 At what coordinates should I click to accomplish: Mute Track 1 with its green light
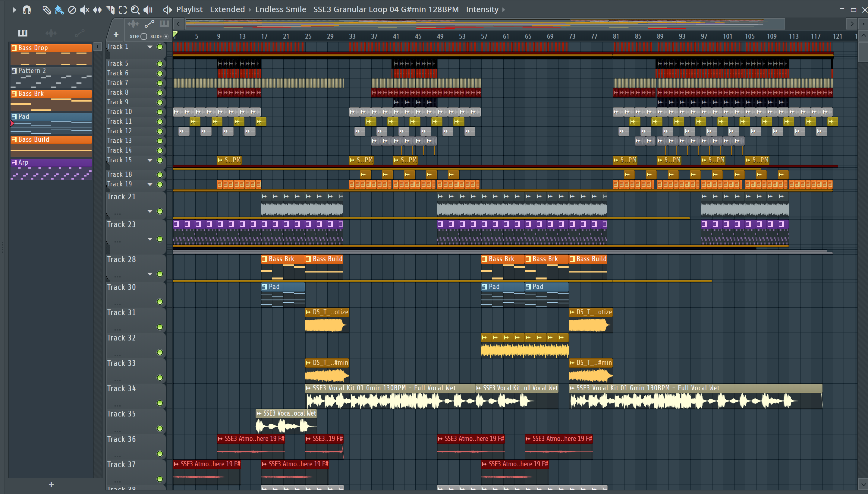(160, 47)
